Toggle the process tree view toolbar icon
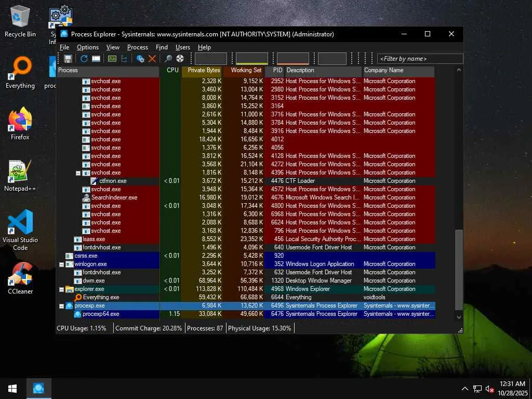Screen dimensions: 532x399 point(124,59)
